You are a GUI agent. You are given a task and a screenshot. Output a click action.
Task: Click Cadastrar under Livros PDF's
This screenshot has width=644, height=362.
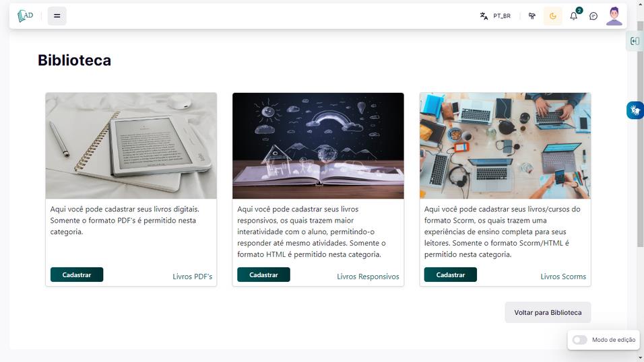click(77, 275)
